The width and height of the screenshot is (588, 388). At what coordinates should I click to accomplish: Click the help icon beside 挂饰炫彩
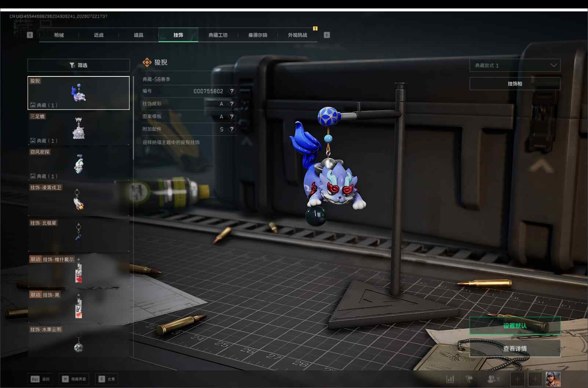click(232, 104)
